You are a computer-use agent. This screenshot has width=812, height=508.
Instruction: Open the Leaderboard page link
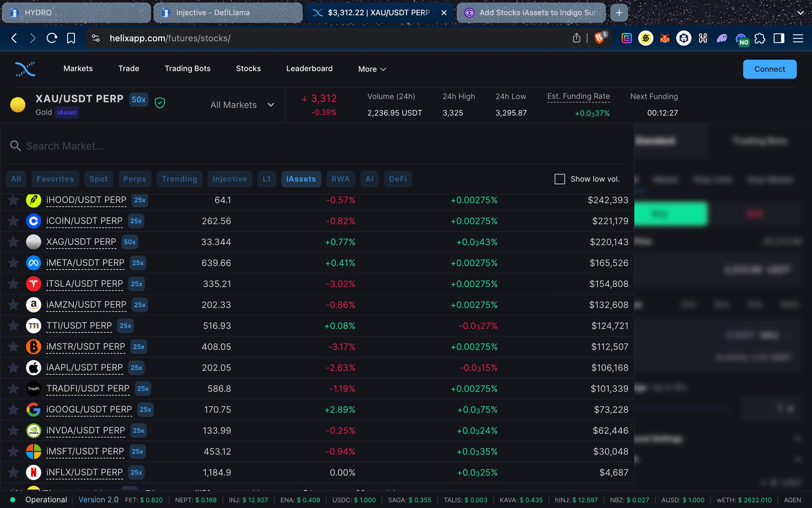(x=310, y=69)
